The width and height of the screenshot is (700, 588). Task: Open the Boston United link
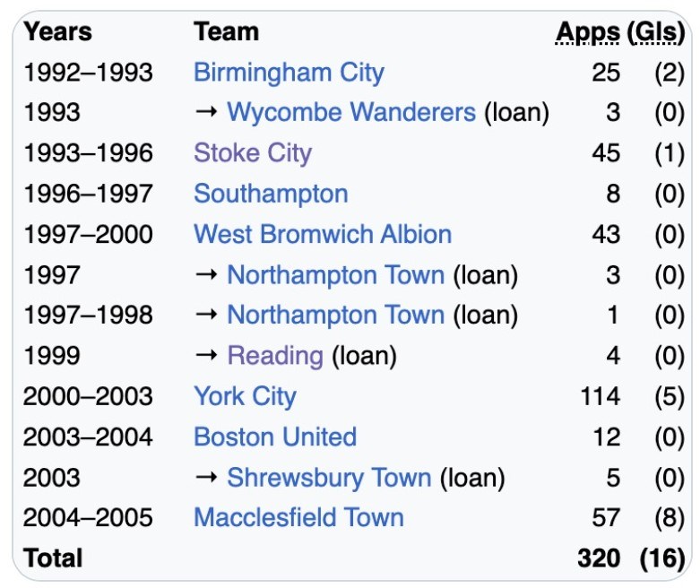click(275, 437)
